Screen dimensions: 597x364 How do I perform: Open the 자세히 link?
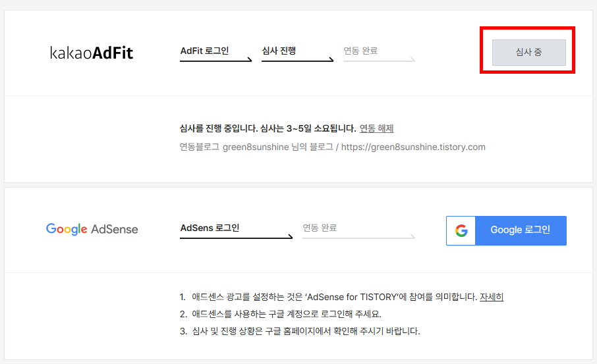492,297
